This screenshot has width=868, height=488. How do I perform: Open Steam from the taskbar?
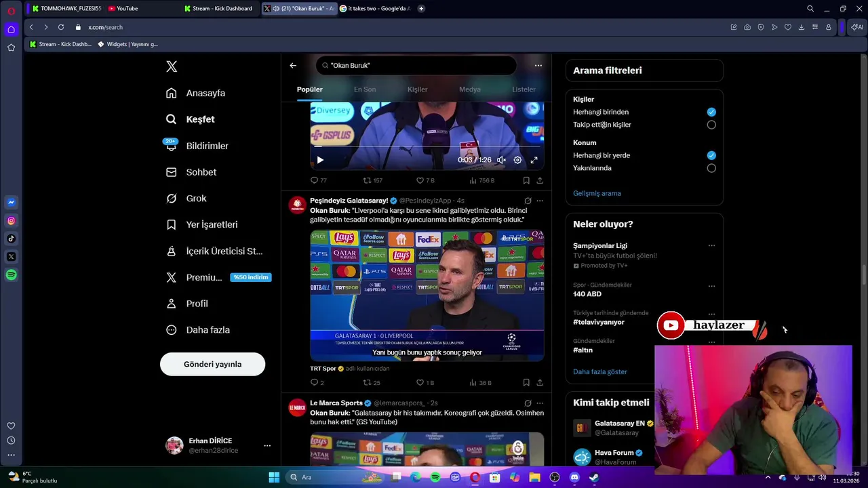click(594, 477)
